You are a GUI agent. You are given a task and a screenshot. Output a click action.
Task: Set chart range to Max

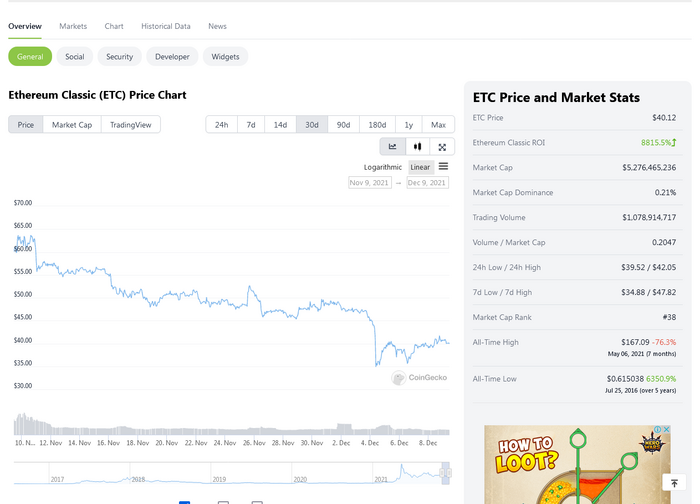tap(438, 125)
